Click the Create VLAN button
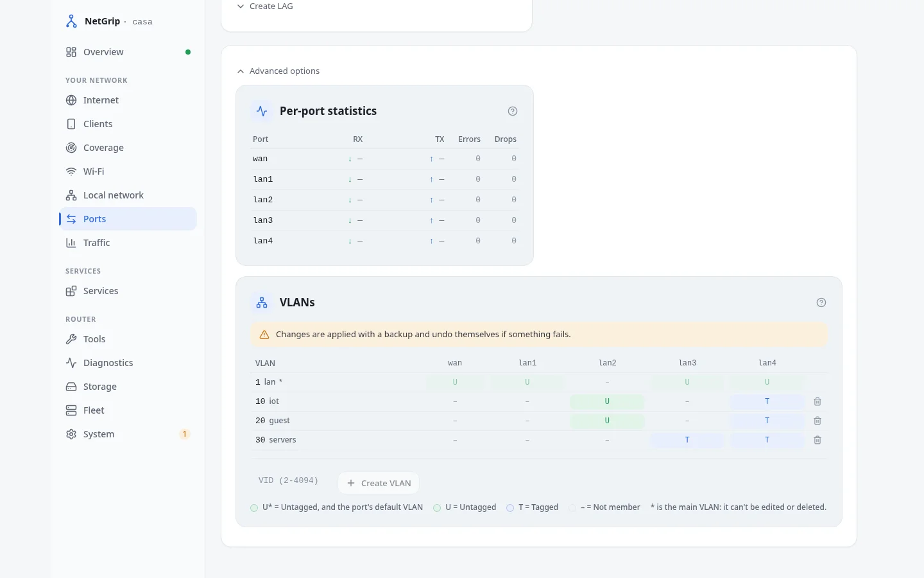This screenshot has width=924, height=578. pyautogui.click(x=379, y=483)
